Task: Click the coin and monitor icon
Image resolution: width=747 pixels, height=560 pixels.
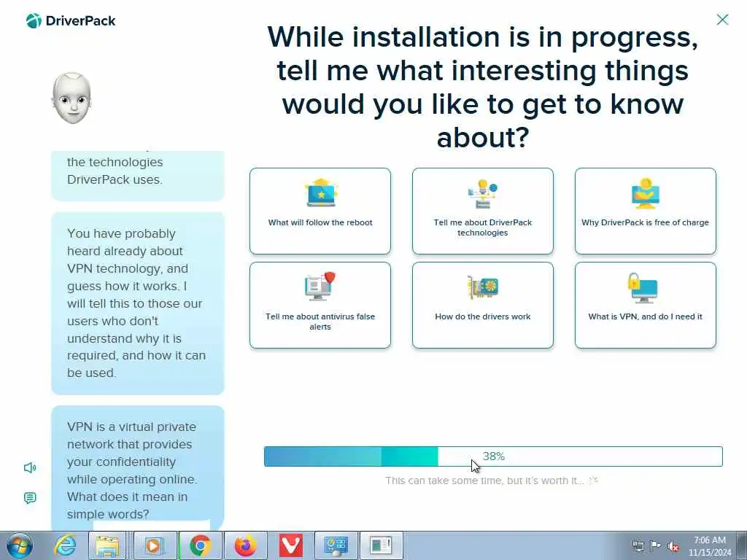Action: point(645,193)
